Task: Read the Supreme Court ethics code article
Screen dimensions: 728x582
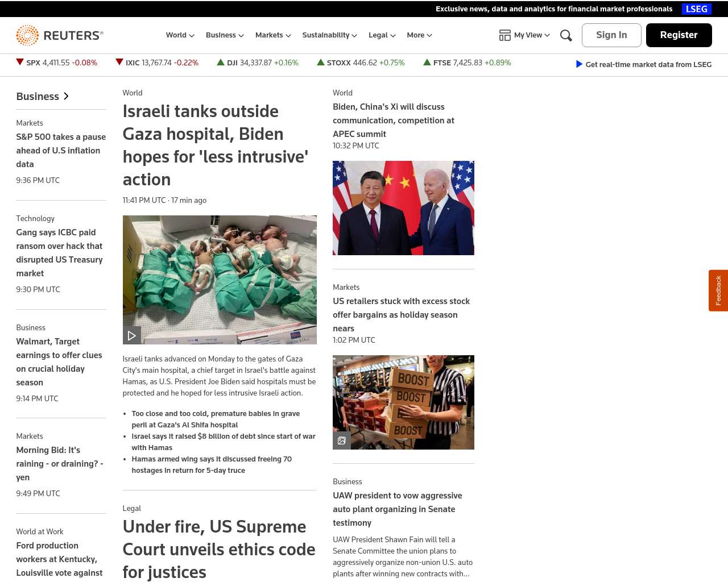Action: pyautogui.click(x=219, y=549)
